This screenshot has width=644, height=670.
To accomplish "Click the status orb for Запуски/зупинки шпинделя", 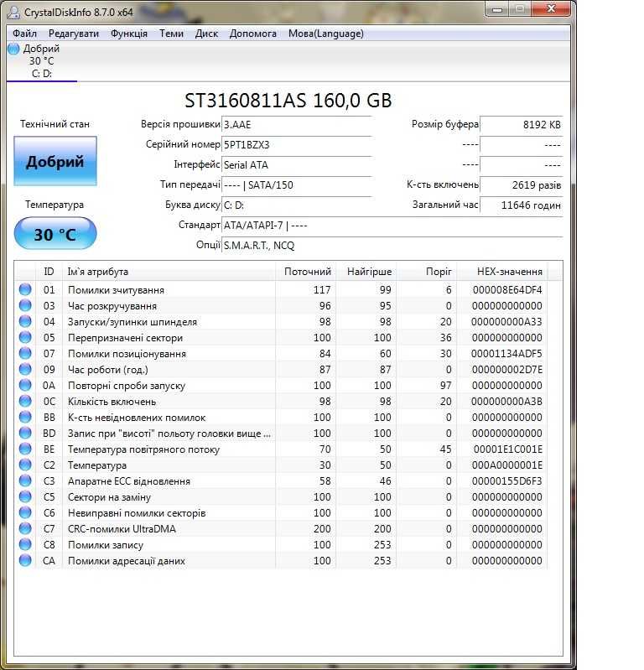I will pyautogui.click(x=25, y=321).
